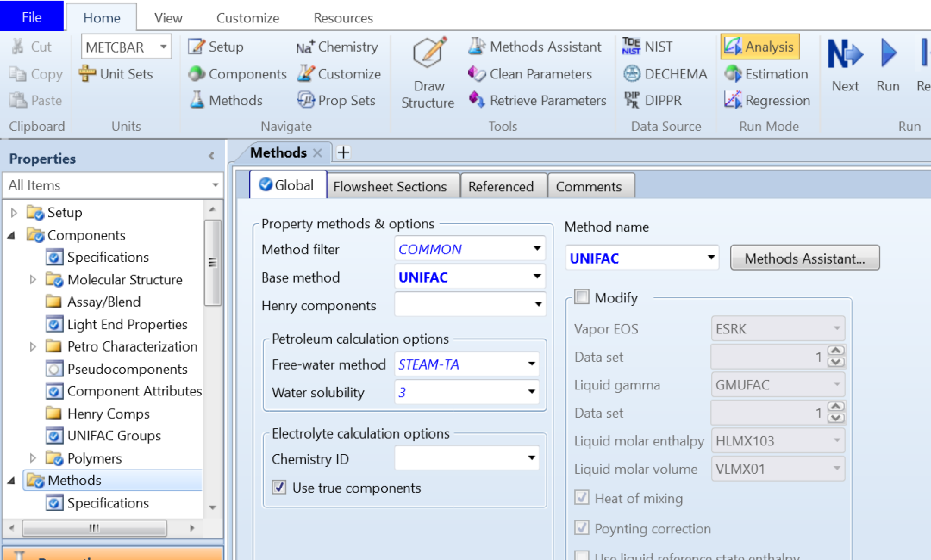Open the METCBAR unit set dropdown
931x560 pixels.
tap(163, 47)
